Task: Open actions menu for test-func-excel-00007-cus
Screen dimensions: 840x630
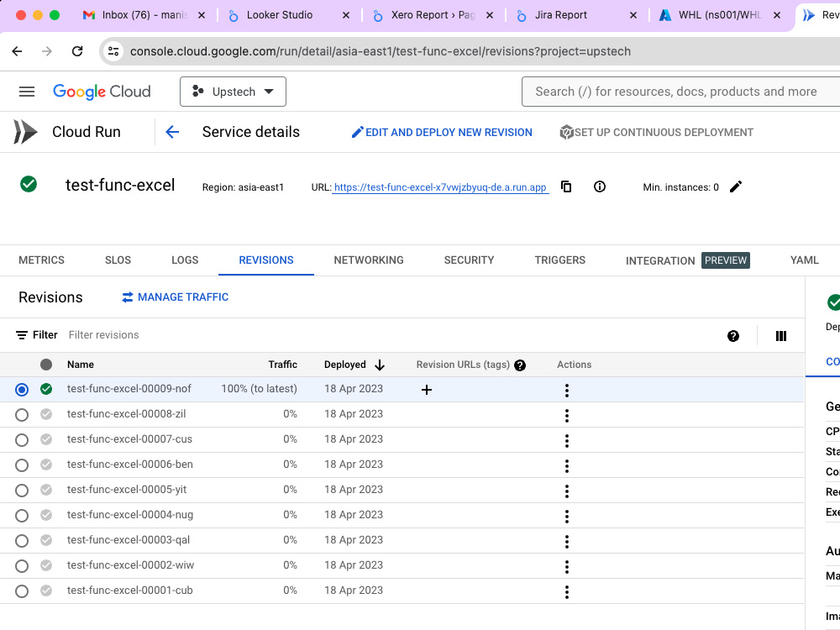Action: (x=567, y=440)
